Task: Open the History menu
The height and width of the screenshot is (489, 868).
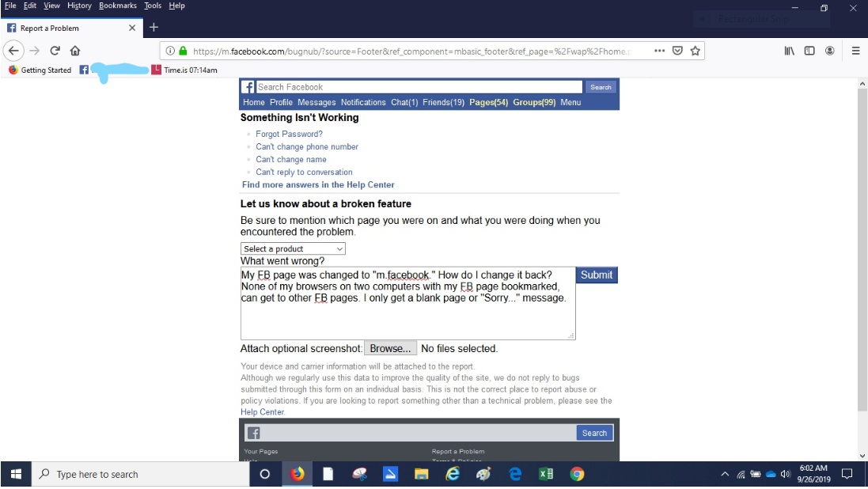Action: [x=79, y=6]
